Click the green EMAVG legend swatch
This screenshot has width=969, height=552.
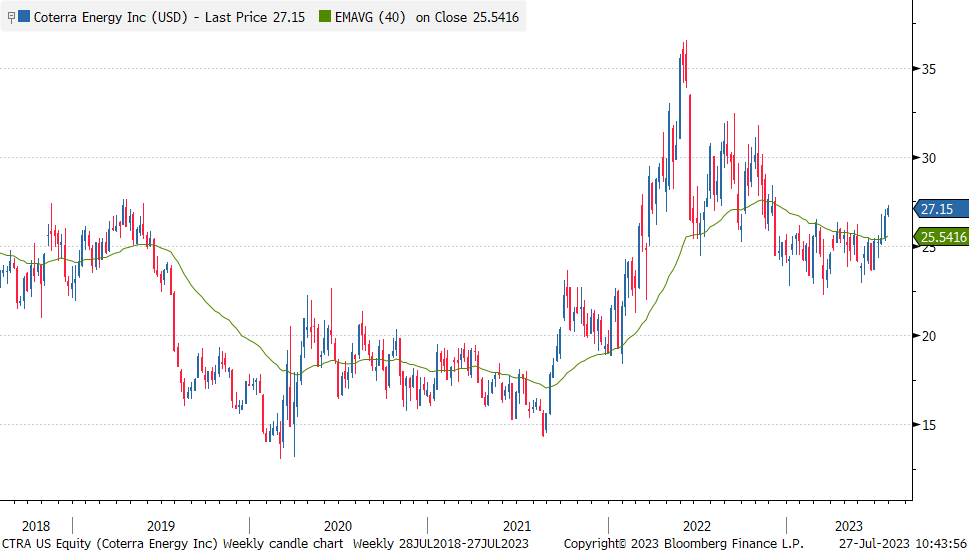point(325,17)
